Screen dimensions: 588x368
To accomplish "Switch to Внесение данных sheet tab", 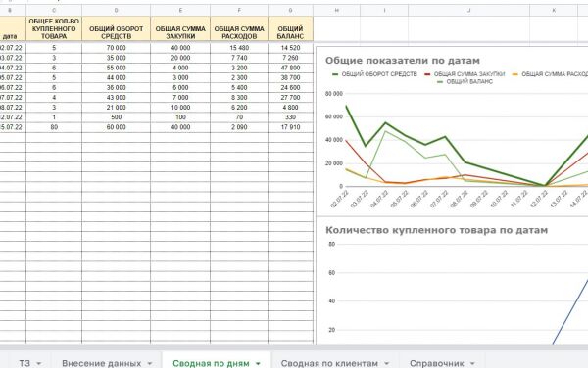I will tap(101, 363).
